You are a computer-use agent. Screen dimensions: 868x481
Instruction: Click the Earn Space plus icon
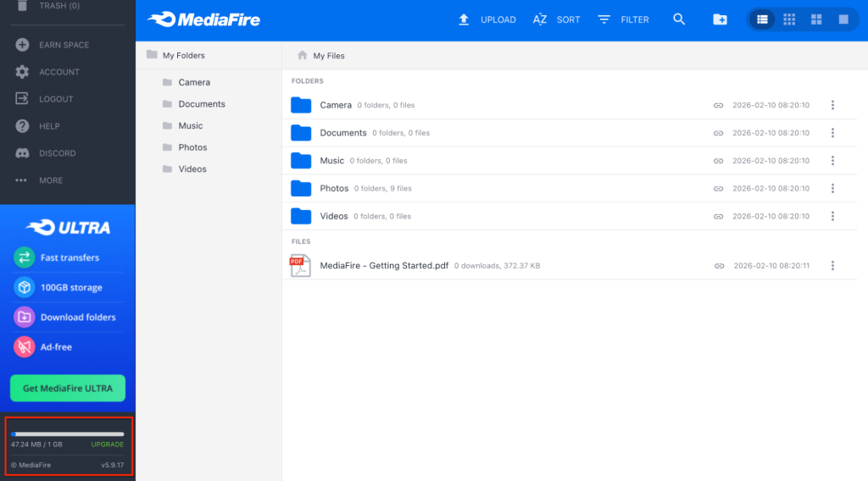22,45
